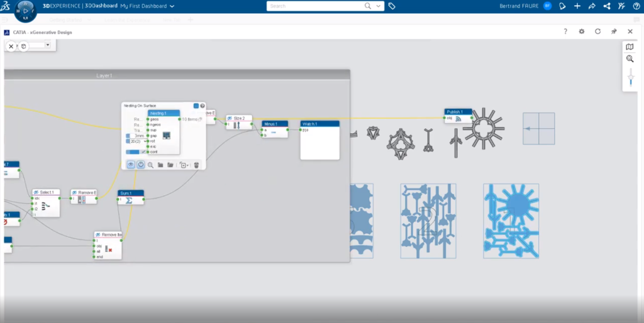Select the nested sheet containing the sun shape

tap(511, 221)
